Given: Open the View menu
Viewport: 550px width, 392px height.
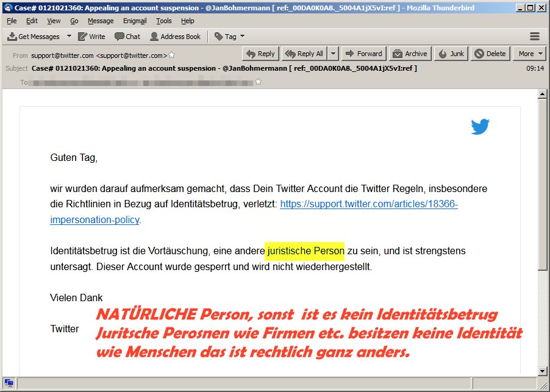Looking at the screenshot, I should click(x=54, y=21).
